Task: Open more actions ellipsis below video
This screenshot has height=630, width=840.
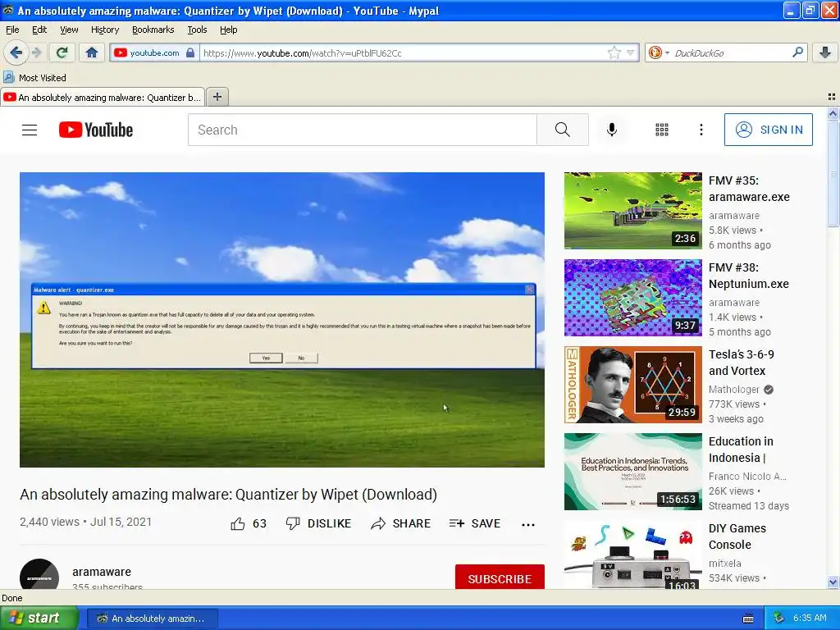Action: click(528, 524)
